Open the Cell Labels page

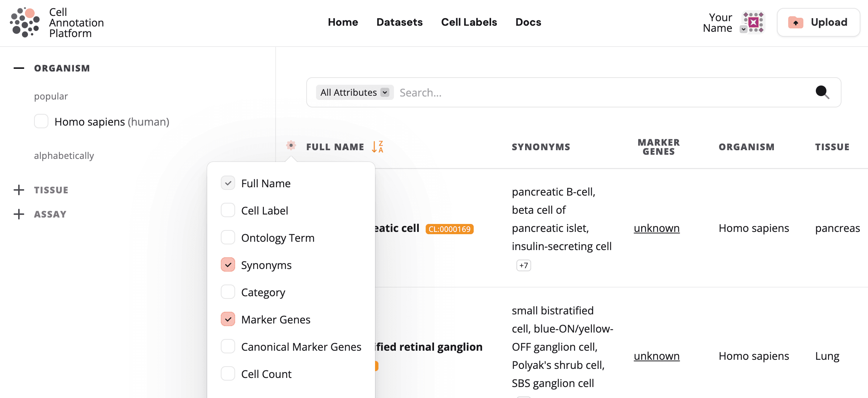(469, 22)
